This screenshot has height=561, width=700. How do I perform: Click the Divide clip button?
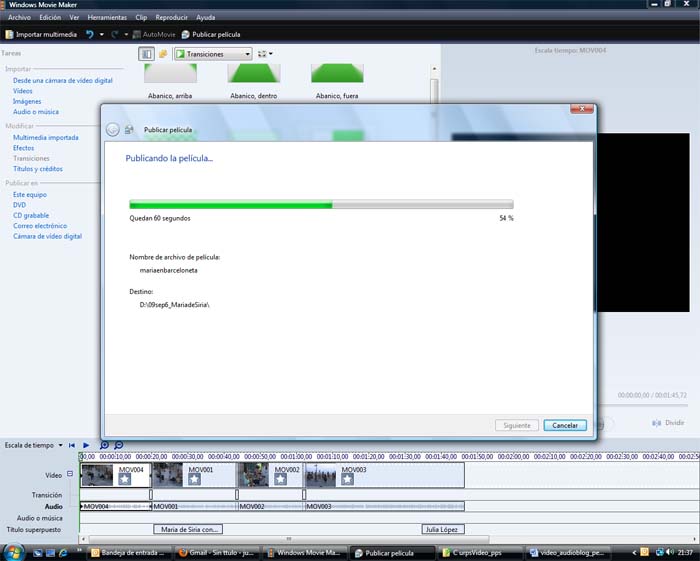click(x=668, y=423)
